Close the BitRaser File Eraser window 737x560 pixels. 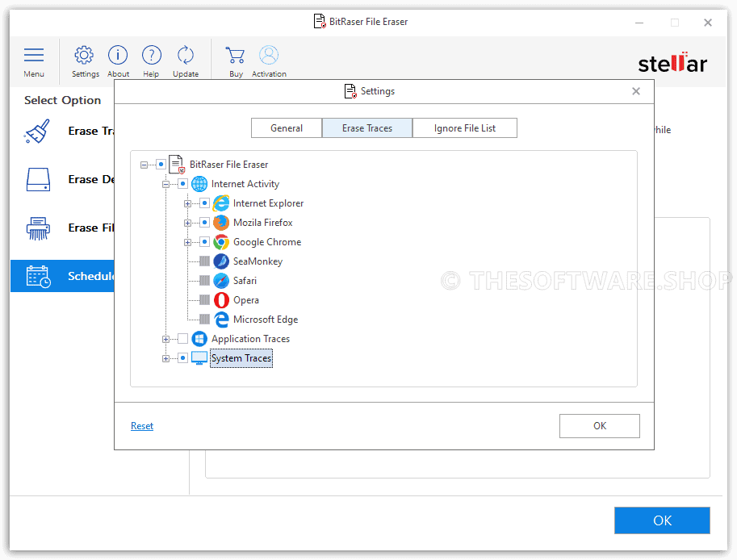pos(708,23)
